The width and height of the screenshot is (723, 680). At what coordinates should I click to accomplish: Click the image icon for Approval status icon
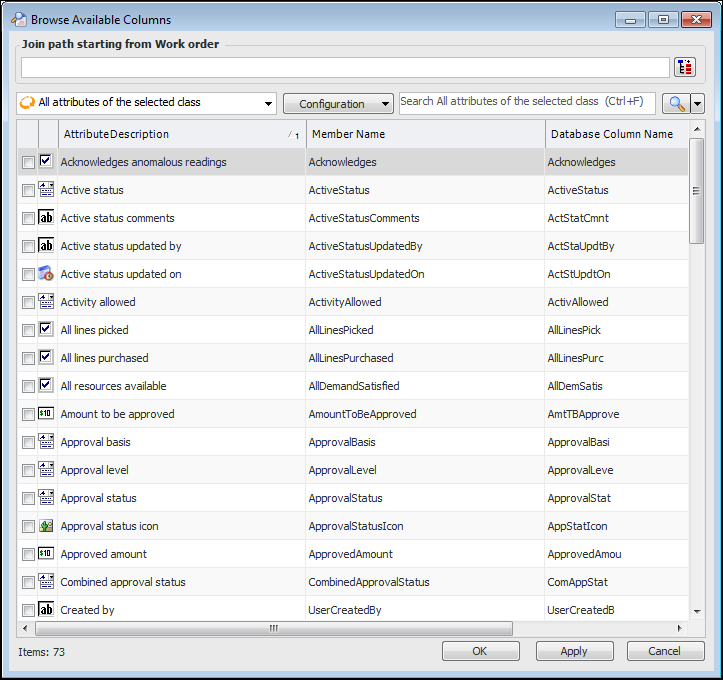coord(46,526)
